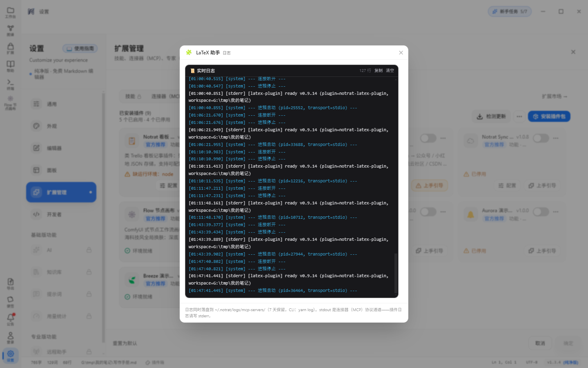The image size is (588, 368).
Task: Open the extensions bag icon in the left rail
Action: pyautogui.click(x=11, y=48)
